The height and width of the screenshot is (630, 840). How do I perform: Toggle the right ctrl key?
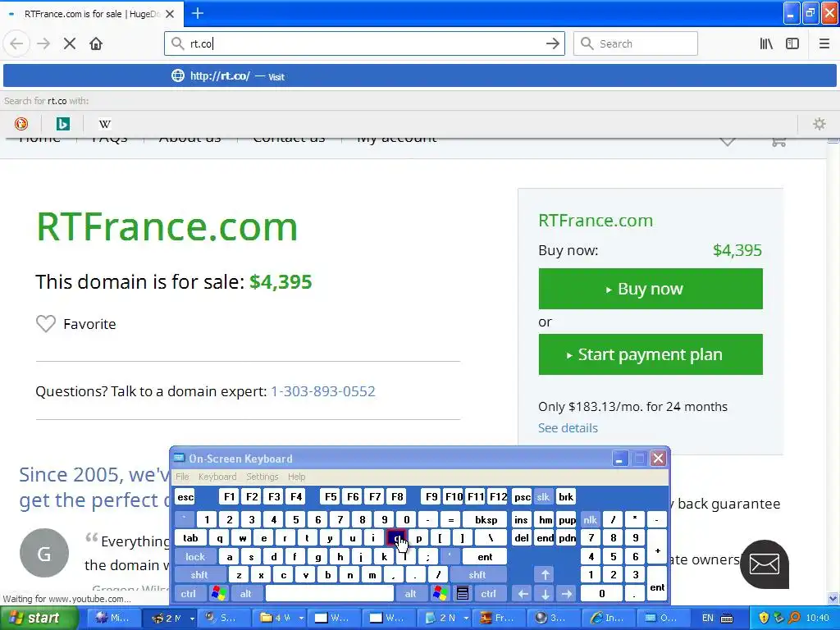[489, 594]
